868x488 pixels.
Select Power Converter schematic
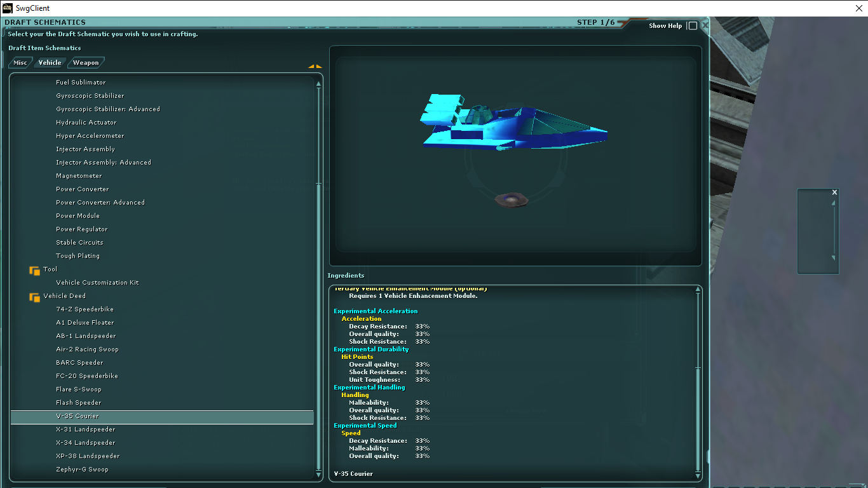click(x=83, y=189)
